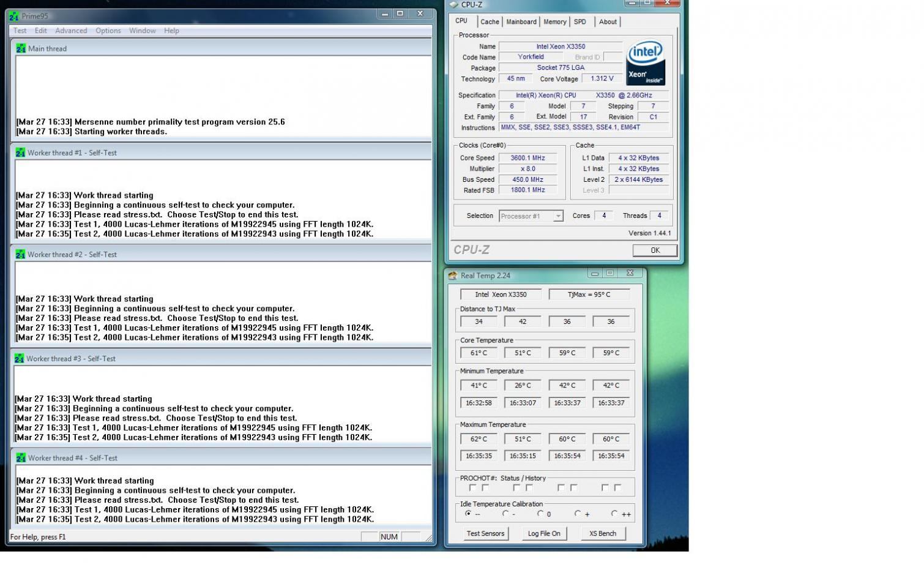
Task: Click the Rated FSB value 1800.1 MHz
Action: [528, 190]
